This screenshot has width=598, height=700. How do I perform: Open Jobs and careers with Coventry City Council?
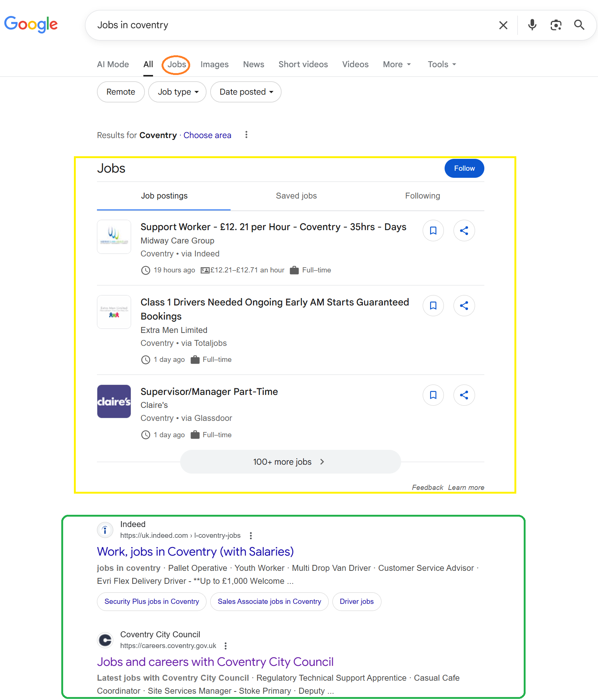point(215,662)
